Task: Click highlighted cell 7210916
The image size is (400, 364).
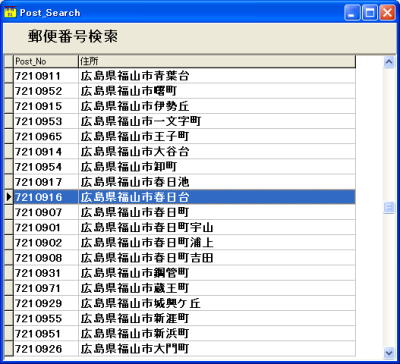Action: (46, 197)
